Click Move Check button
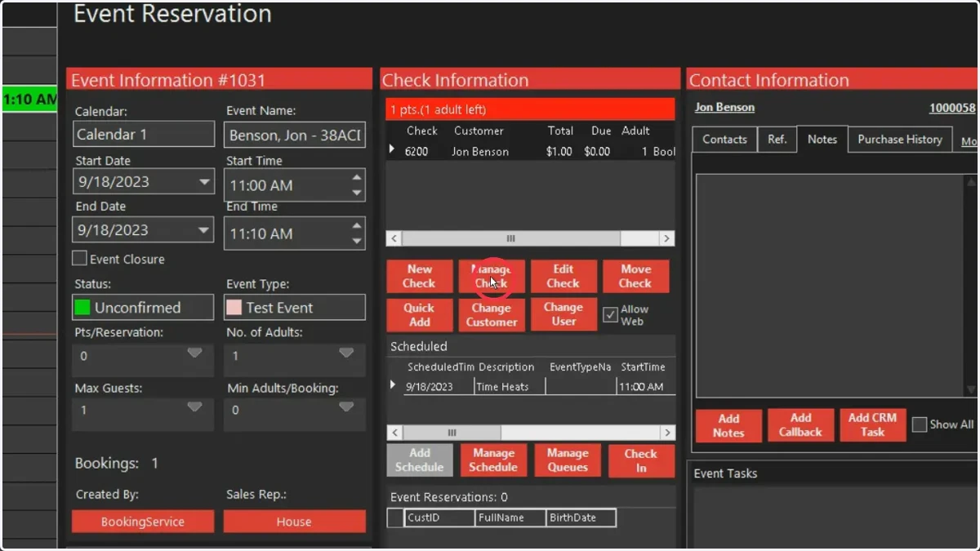 click(x=635, y=276)
